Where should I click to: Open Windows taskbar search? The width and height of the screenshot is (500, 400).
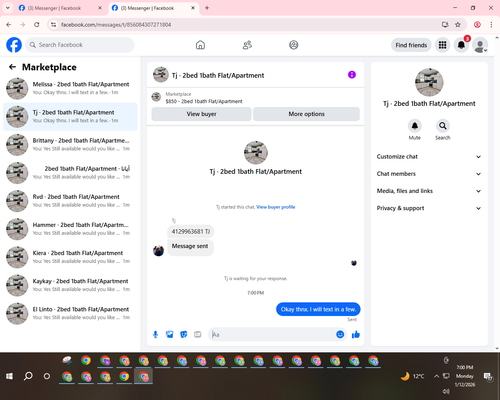pos(28,376)
